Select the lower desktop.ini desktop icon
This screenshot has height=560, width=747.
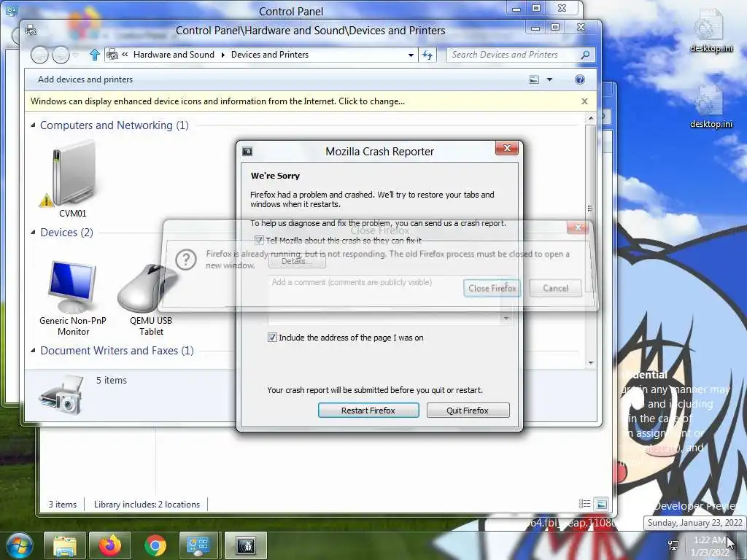[711, 106]
